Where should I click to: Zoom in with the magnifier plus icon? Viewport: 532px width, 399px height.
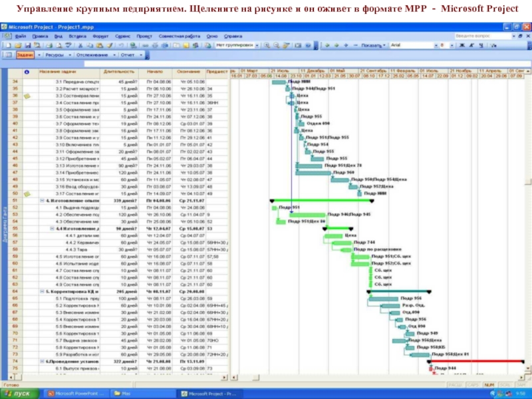coord(267,45)
